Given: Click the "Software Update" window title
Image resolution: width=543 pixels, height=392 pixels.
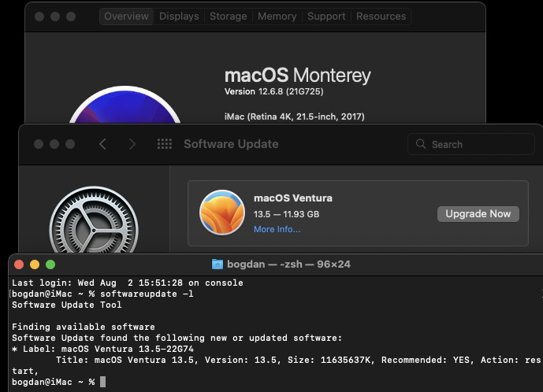Looking at the screenshot, I should 231,144.
